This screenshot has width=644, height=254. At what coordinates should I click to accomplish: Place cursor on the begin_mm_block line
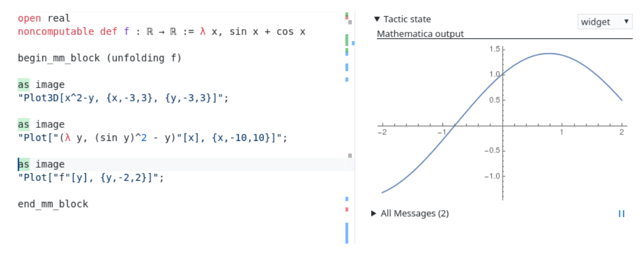pyautogui.click(x=99, y=58)
